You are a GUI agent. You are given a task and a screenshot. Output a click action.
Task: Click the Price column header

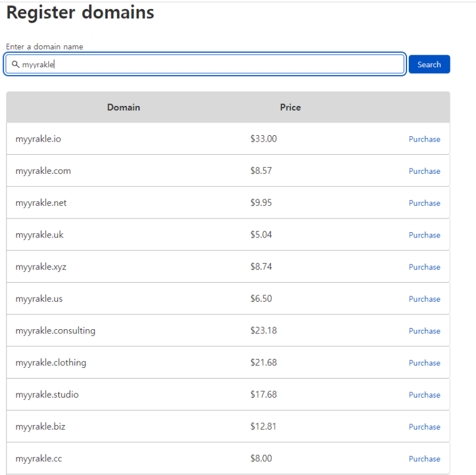(290, 108)
